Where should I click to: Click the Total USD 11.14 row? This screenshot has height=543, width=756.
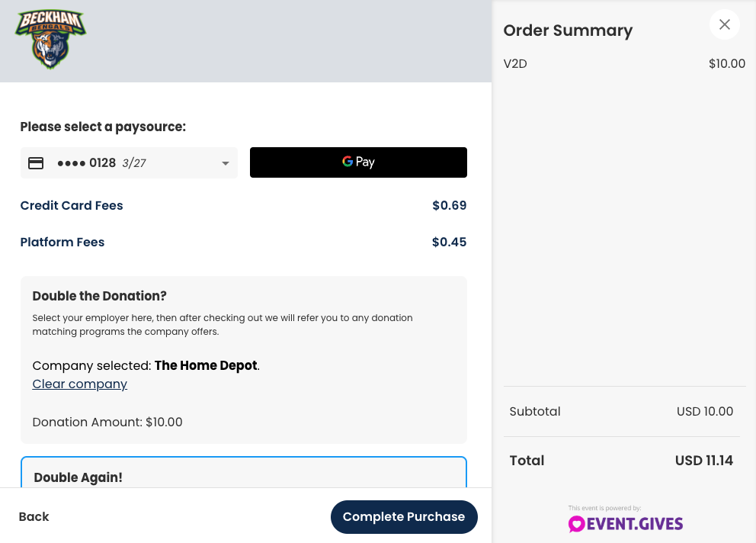click(x=621, y=461)
